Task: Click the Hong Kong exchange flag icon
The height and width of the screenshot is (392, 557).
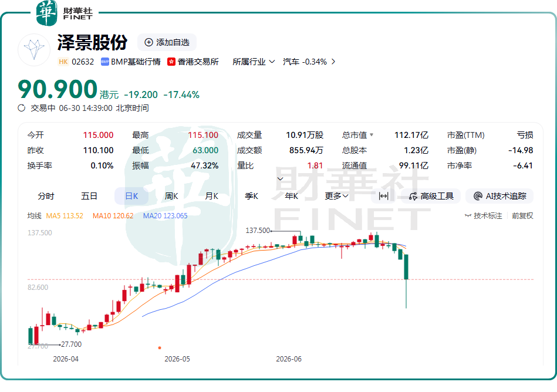Action: [x=171, y=62]
